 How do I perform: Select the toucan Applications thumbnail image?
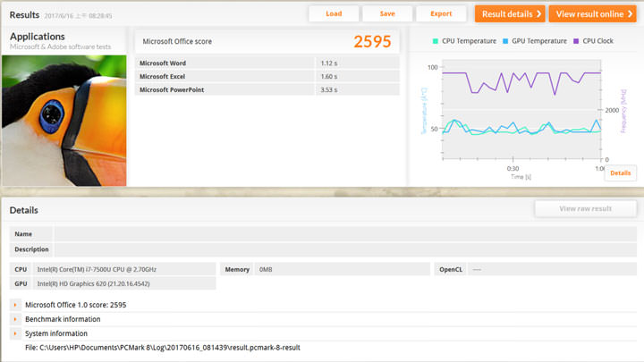[x=64, y=120]
